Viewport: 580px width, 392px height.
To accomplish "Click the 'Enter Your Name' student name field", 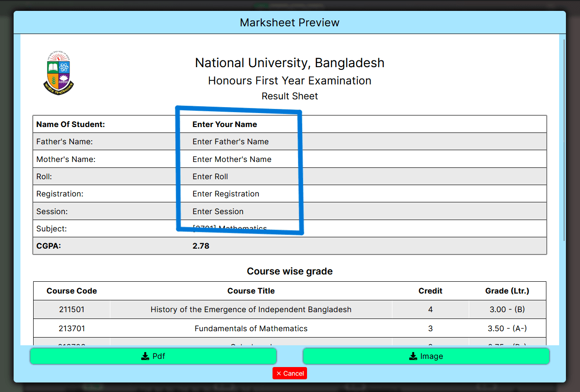I will (x=224, y=124).
